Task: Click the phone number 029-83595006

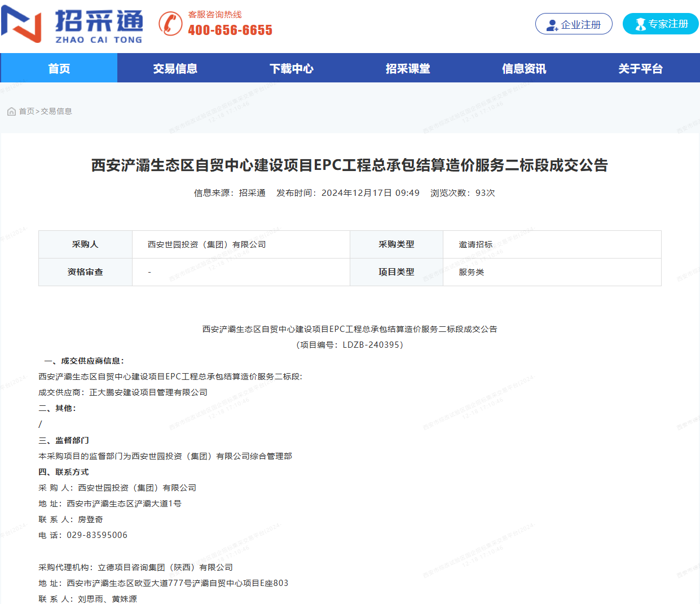Action: coord(97,535)
